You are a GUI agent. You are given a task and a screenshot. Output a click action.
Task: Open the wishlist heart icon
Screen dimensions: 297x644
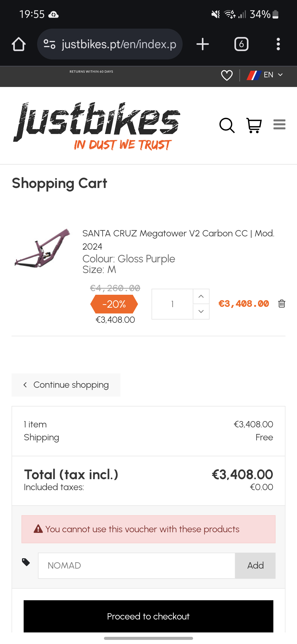pos(227,75)
